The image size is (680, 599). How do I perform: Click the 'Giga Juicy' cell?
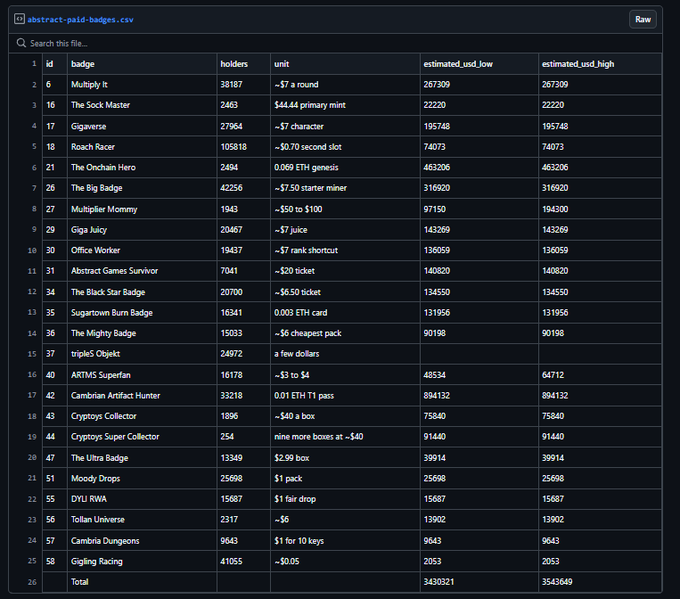pyautogui.click(x=142, y=229)
